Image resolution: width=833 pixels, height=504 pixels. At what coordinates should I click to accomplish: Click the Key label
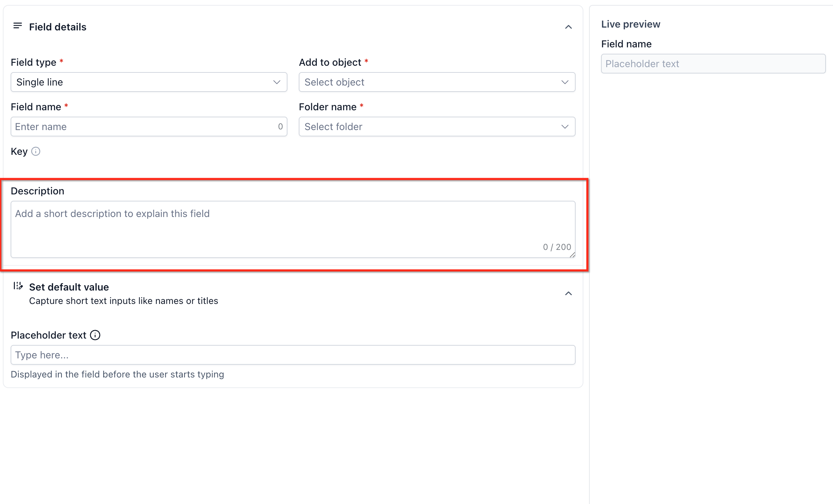coord(19,151)
